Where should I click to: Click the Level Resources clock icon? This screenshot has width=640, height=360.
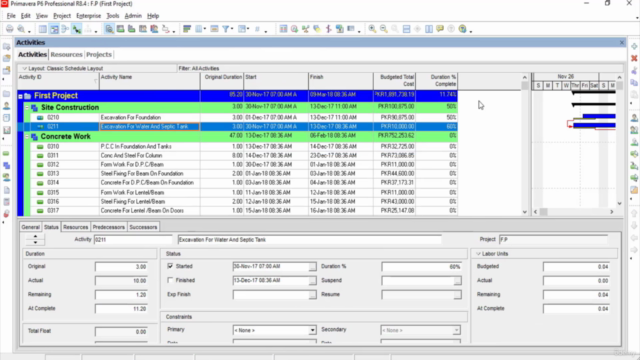click(x=294, y=29)
